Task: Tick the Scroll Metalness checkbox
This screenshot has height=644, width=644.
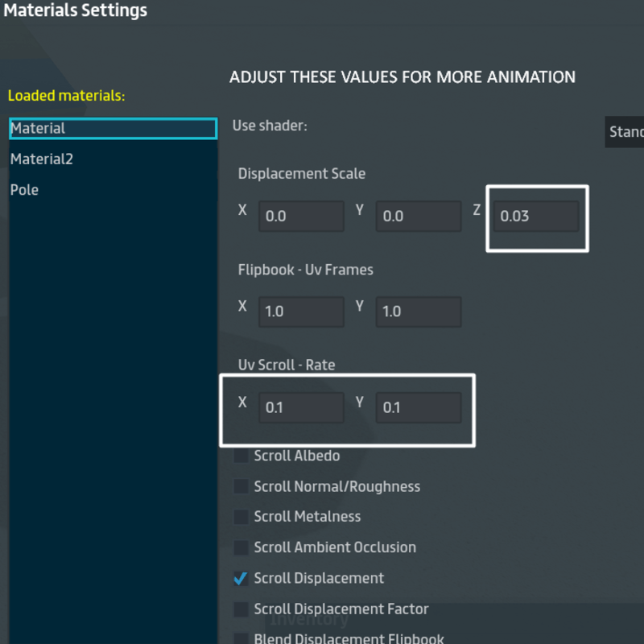Action: click(x=241, y=517)
